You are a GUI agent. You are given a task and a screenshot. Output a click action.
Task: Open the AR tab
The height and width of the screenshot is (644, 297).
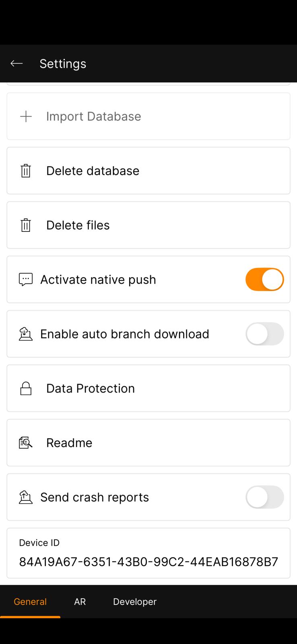pyautogui.click(x=80, y=602)
